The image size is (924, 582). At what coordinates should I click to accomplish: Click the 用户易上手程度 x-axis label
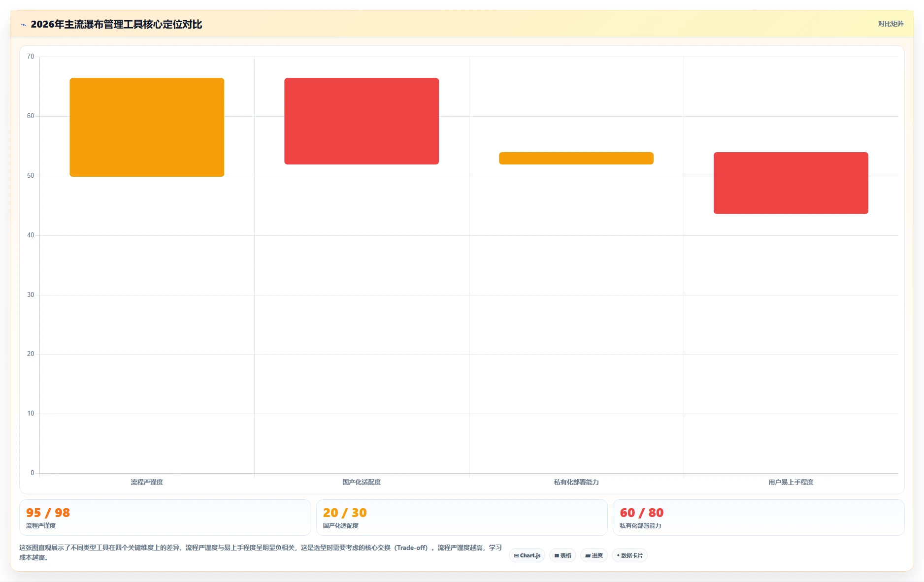click(791, 482)
